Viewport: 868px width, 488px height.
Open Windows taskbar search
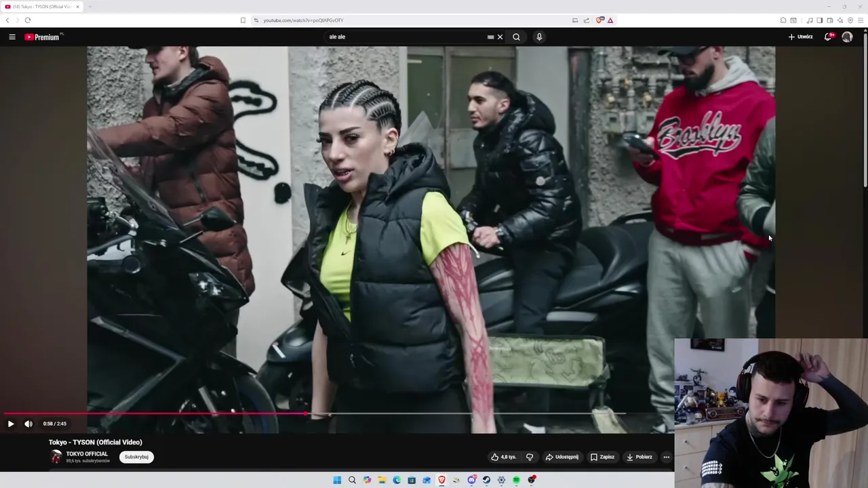(352, 480)
